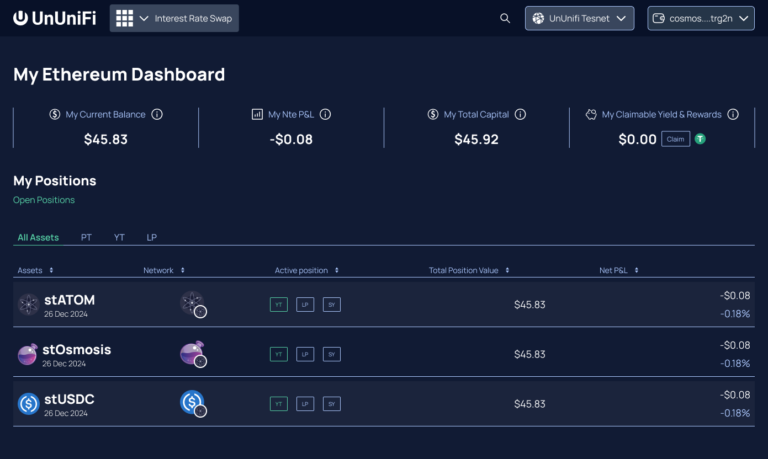768x459 pixels.
Task: Click the chart icon beside My Nte P&L
Action: tap(257, 114)
